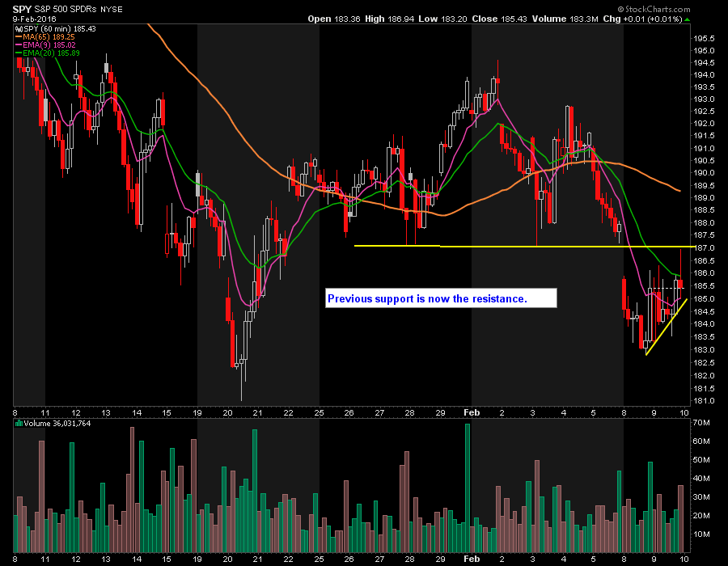Click the volume bars icon in volume legend
The image size is (728, 566).
[x=19, y=423]
